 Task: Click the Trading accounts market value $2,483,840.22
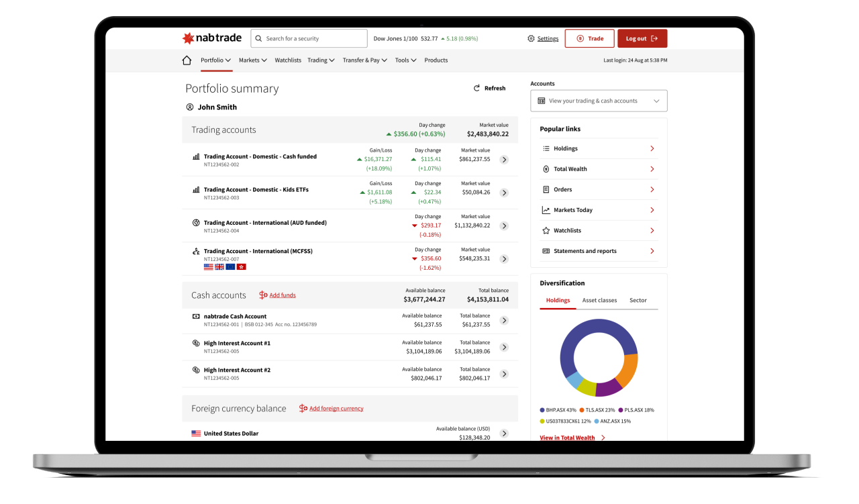click(488, 134)
